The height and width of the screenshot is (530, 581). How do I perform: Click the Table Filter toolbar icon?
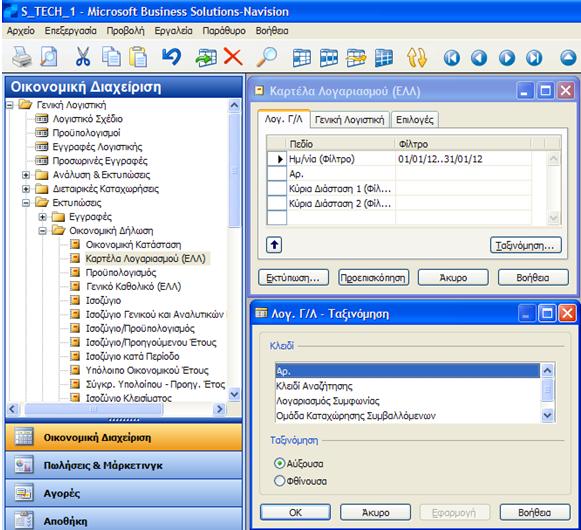coord(329,57)
